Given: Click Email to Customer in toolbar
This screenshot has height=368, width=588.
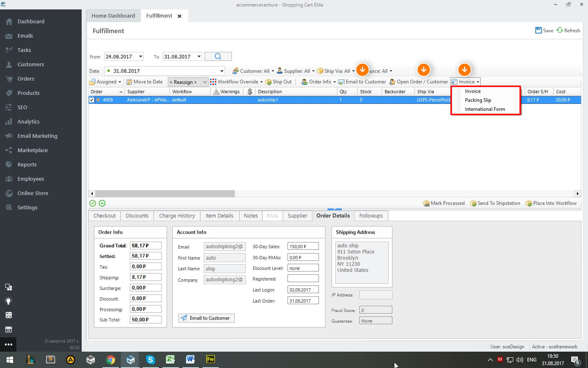Looking at the screenshot, I should 362,82.
